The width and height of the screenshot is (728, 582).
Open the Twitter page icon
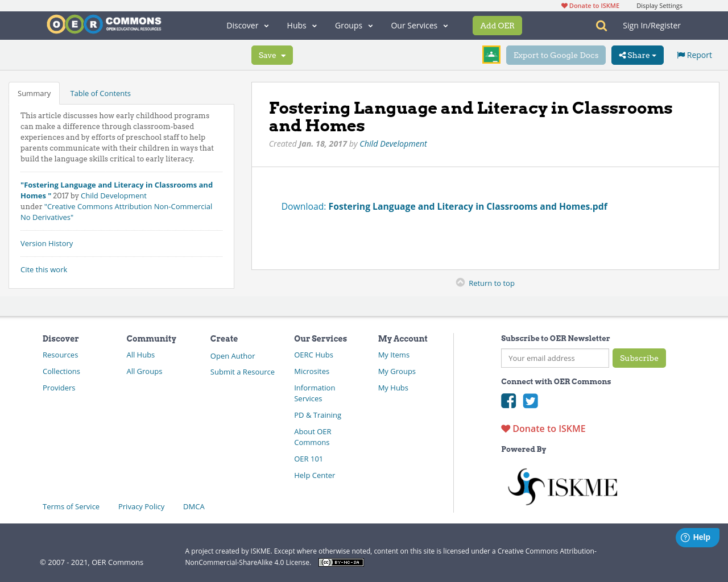point(530,401)
